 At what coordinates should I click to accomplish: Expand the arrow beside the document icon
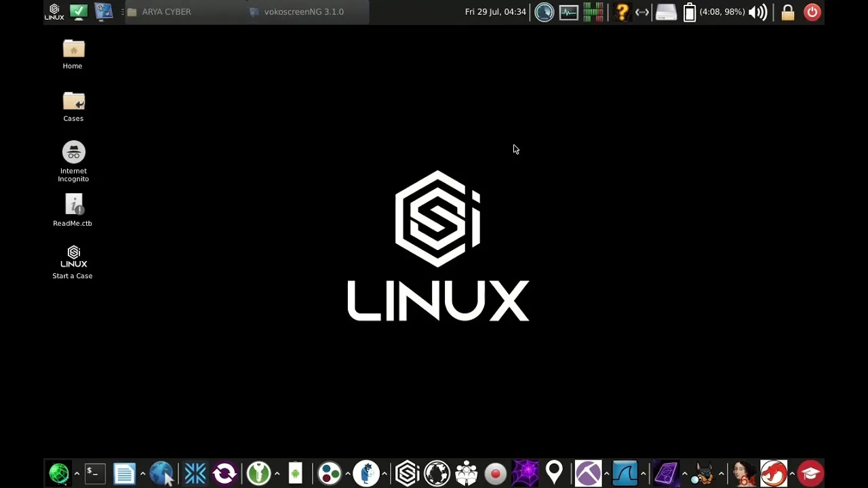coord(142,473)
